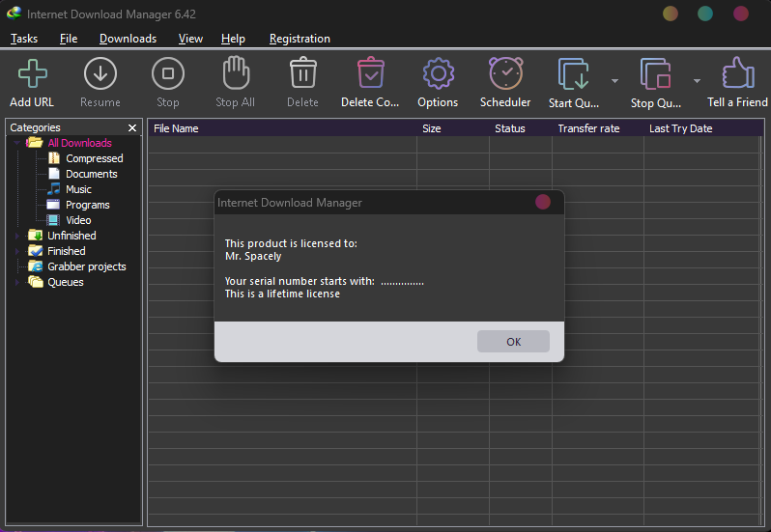The width and height of the screenshot is (771, 532).
Task: Click the Delete Completed icon
Action: click(x=371, y=72)
